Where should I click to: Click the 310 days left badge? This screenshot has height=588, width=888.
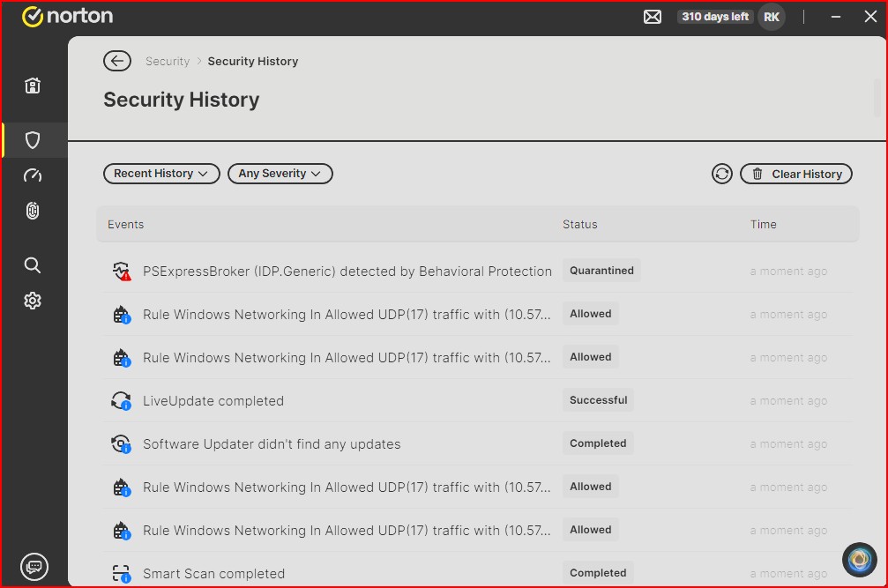(714, 17)
